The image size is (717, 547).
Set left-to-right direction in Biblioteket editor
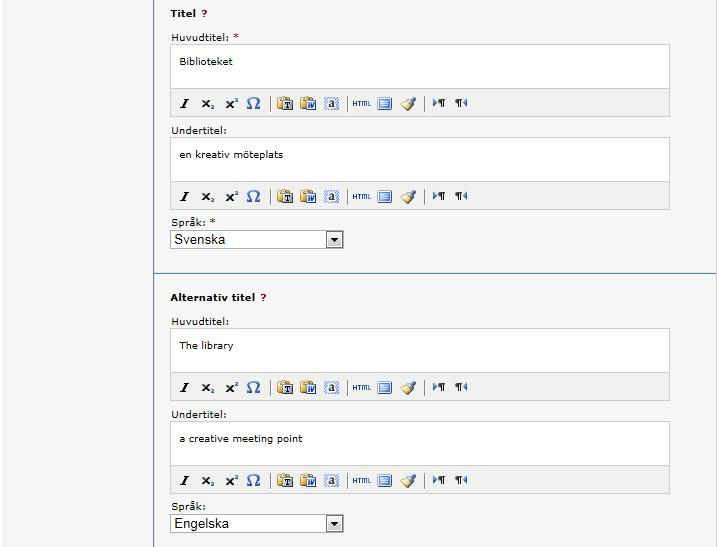[x=439, y=103]
